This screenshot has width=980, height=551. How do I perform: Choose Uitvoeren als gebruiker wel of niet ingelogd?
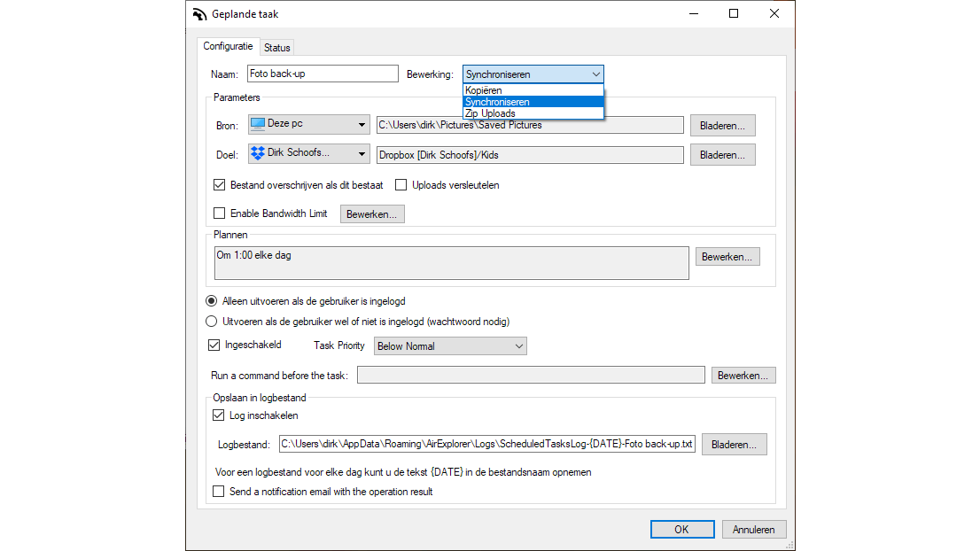(212, 322)
